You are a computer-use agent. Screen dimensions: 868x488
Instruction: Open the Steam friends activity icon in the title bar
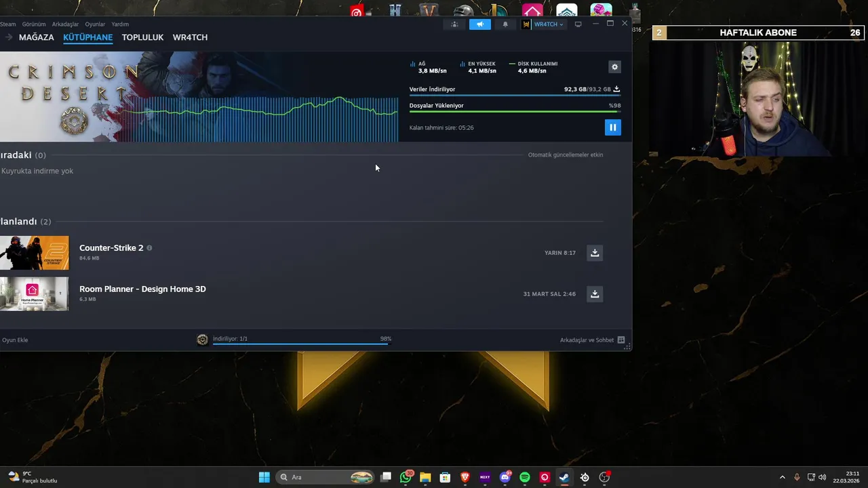coord(454,24)
